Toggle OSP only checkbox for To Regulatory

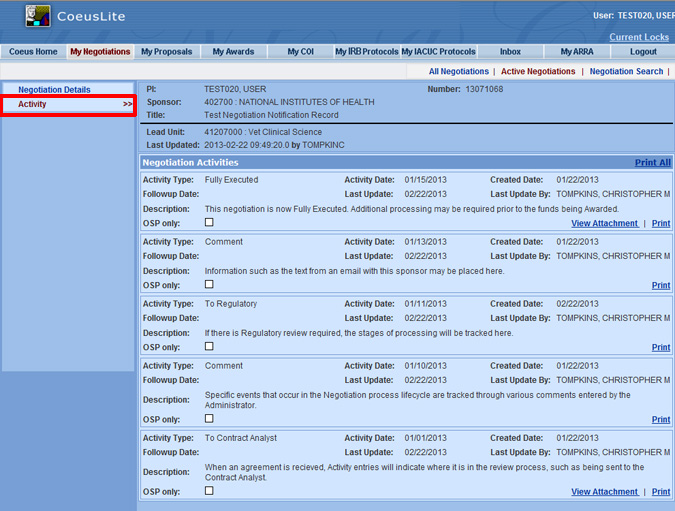tap(209, 346)
